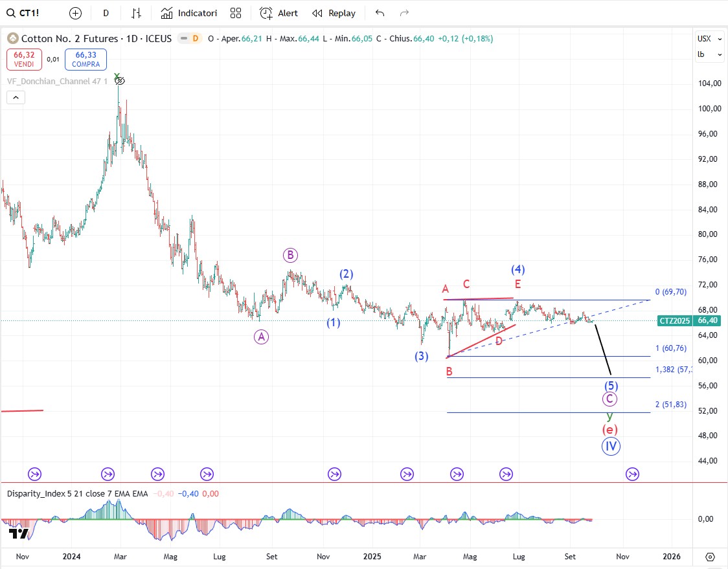Screen dimensions: 728x569
Task: Toggle the delayed data D badge
Action: [x=195, y=39]
